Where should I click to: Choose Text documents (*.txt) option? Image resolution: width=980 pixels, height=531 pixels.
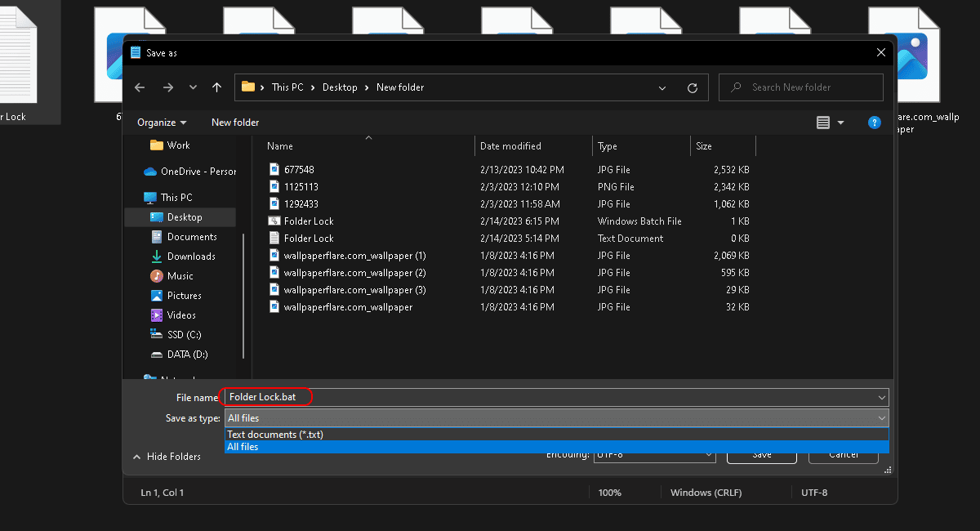click(x=274, y=435)
